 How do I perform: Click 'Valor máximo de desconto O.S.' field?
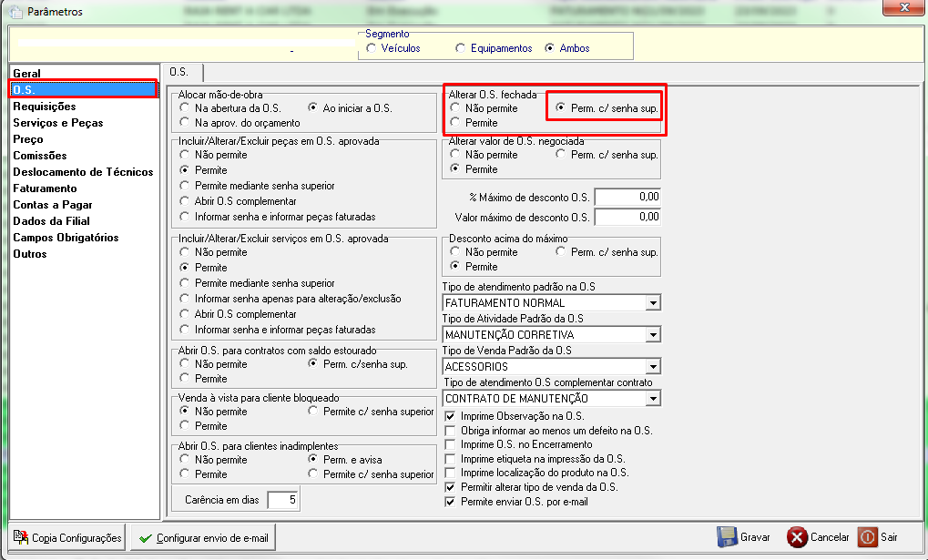[x=627, y=217]
